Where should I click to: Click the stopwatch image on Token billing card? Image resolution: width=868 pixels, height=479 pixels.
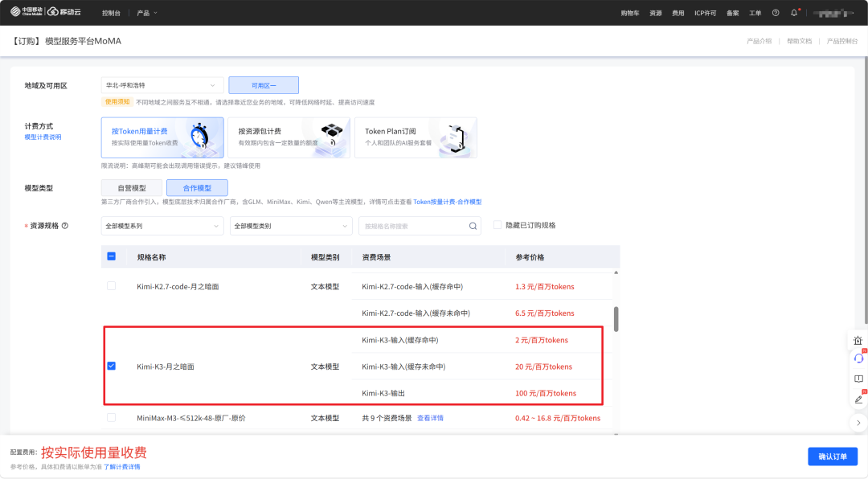[199, 136]
